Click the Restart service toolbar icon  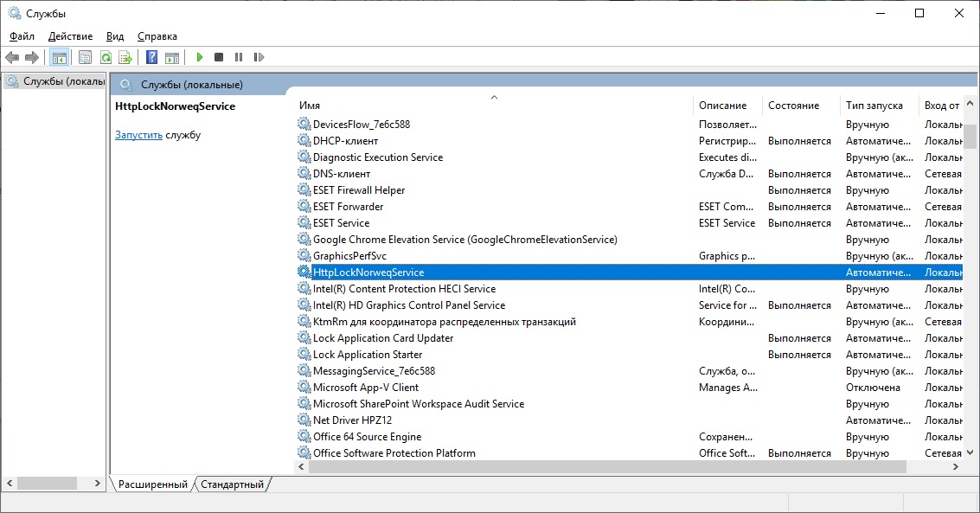pyautogui.click(x=259, y=57)
